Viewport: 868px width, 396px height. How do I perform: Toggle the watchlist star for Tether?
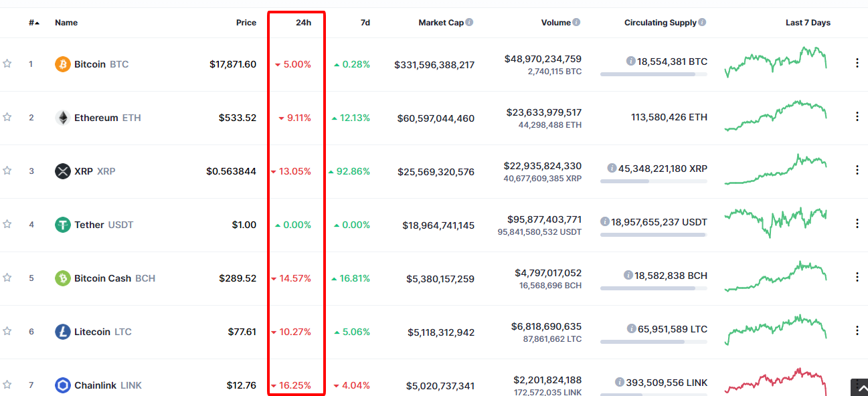[7, 224]
